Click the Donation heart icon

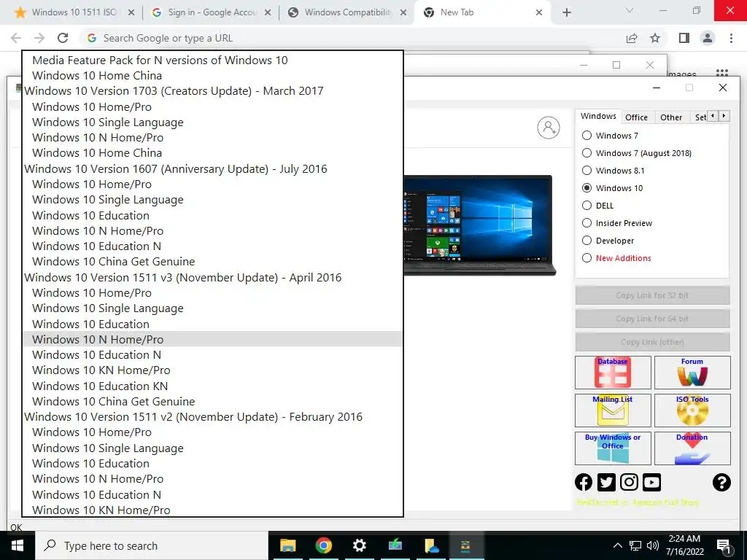tap(692, 448)
